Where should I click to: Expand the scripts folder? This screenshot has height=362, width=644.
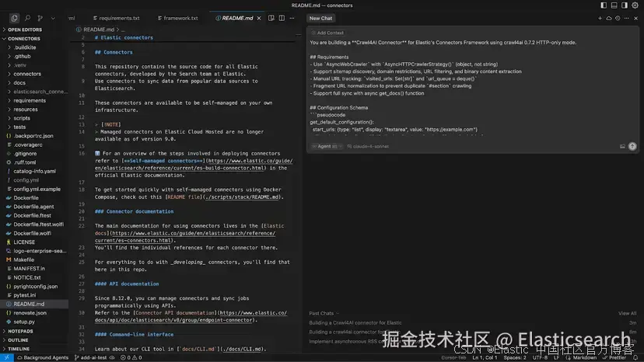[x=34, y=118]
